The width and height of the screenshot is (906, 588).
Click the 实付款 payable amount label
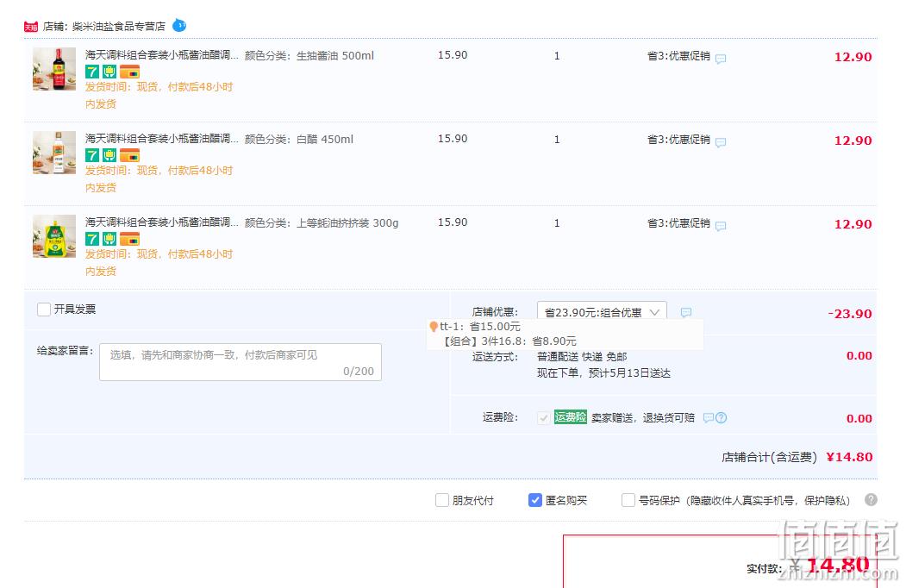point(765,569)
